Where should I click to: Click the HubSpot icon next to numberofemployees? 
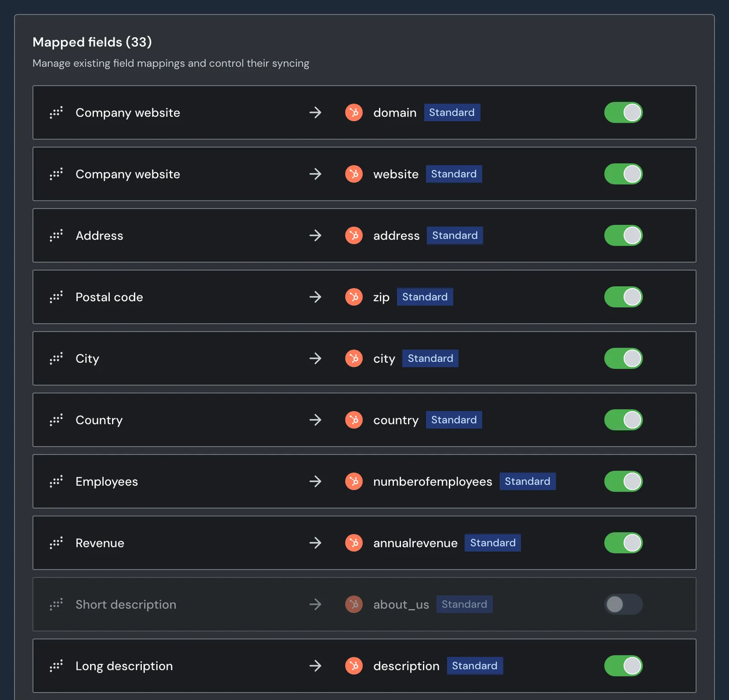pyautogui.click(x=354, y=481)
